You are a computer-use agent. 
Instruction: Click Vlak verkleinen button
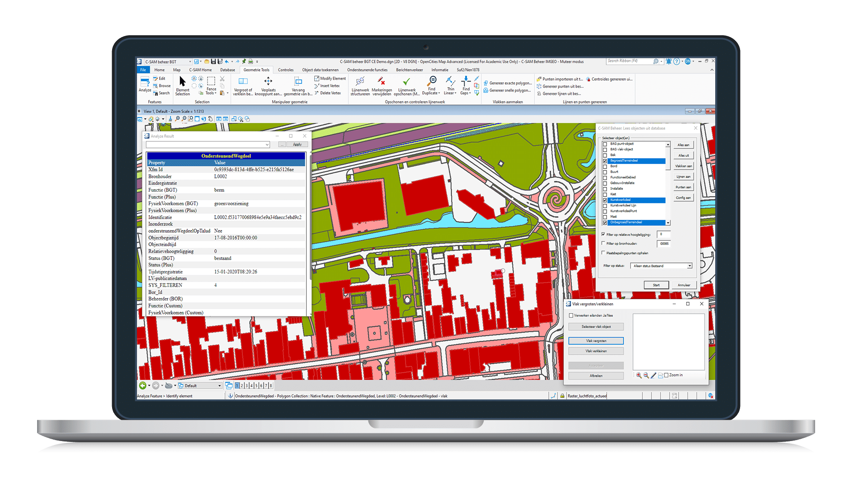tap(596, 351)
